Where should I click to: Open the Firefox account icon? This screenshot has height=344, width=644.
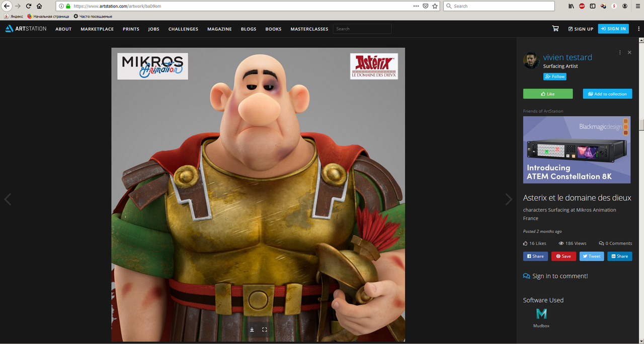pos(625,6)
